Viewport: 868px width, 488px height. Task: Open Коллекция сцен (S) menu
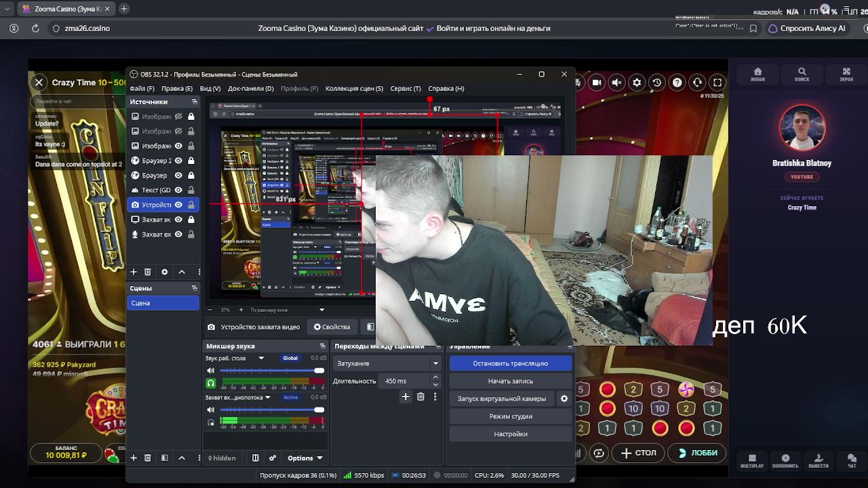coord(354,88)
